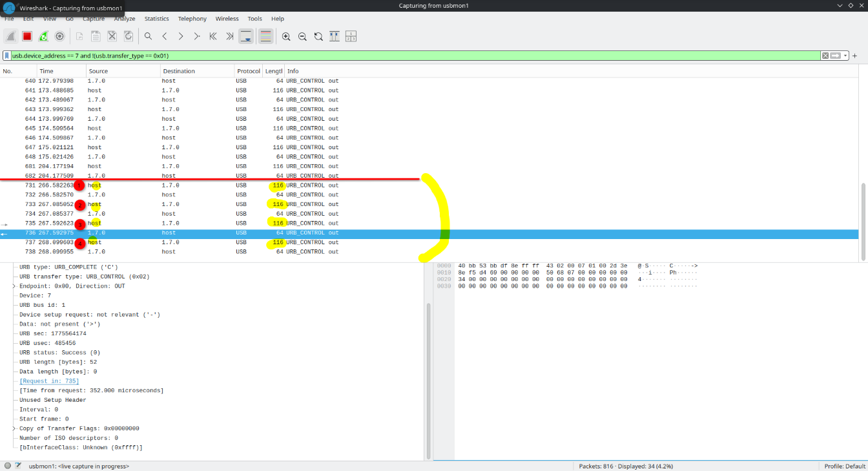Open capture options gear icon

pos(59,37)
